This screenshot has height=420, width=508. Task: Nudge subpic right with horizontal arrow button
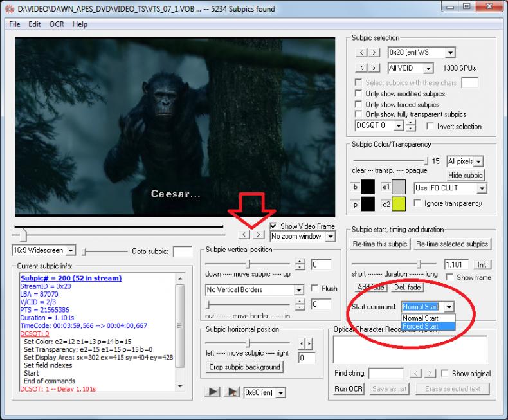[x=309, y=343]
